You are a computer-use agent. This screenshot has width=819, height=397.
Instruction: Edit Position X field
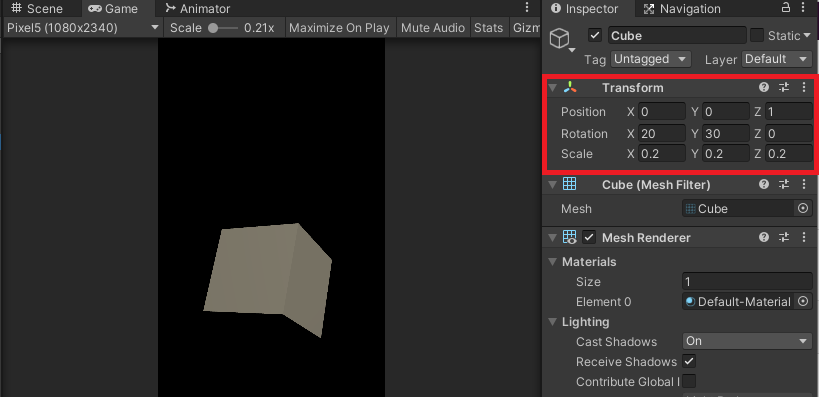tap(661, 111)
